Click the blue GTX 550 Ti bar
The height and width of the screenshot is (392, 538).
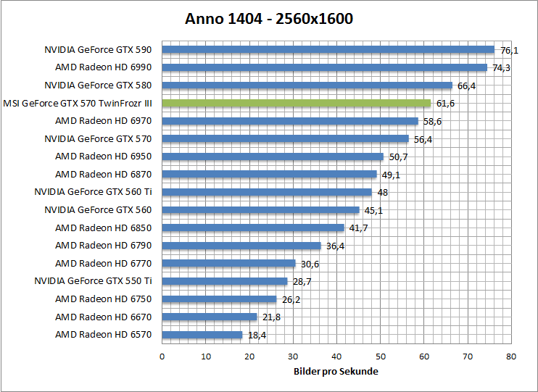coord(225,281)
